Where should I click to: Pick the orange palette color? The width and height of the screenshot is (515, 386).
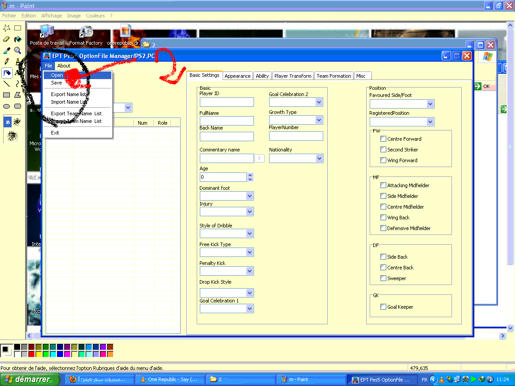point(110,354)
